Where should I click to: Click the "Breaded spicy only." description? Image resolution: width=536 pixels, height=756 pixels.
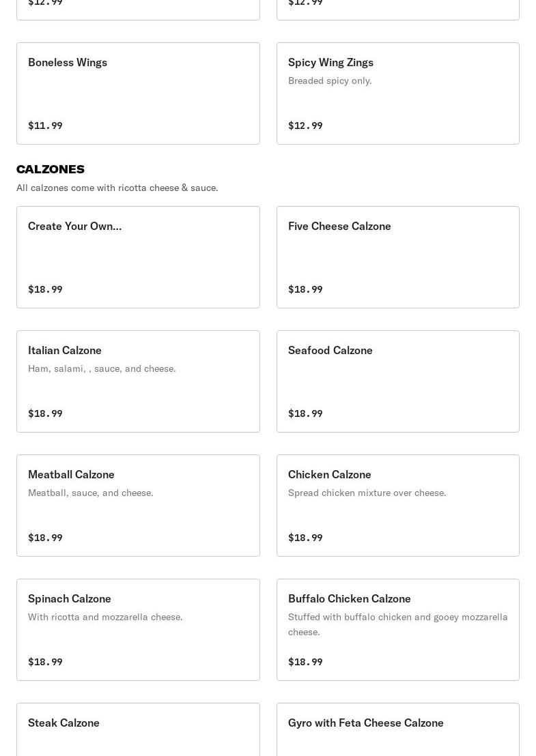click(330, 81)
